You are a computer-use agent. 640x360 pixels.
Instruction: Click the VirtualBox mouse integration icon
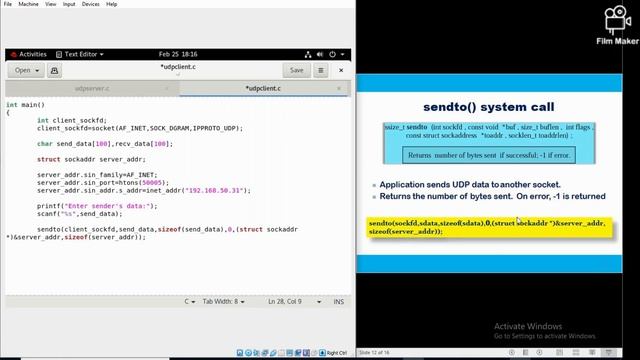tap(314, 353)
